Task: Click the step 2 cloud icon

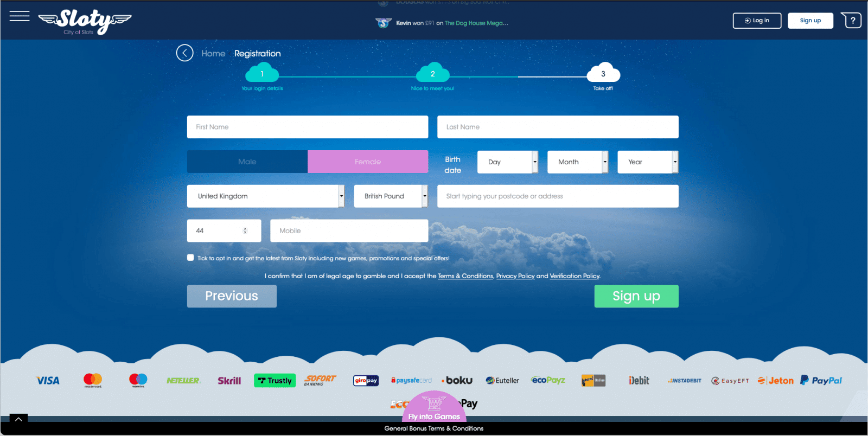Action: coord(433,73)
